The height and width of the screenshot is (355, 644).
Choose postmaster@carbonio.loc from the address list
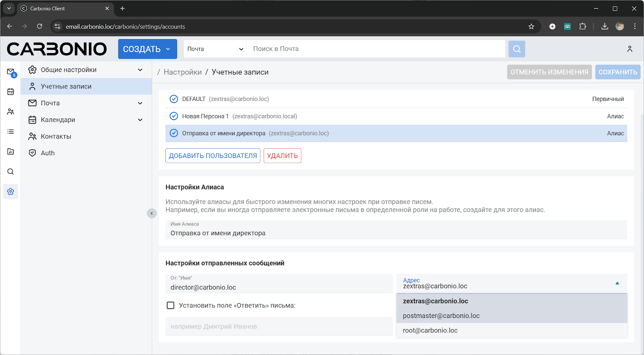click(x=441, y=316)
